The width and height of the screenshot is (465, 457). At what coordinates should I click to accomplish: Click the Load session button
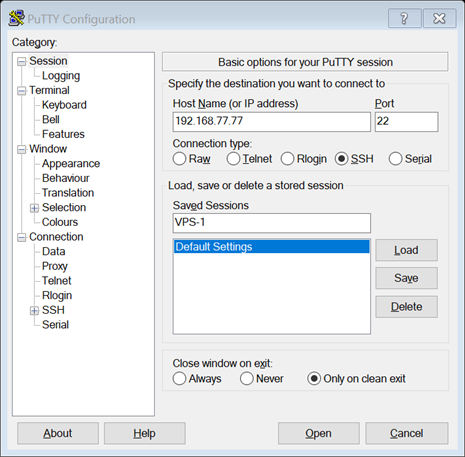tap(406, 250)
